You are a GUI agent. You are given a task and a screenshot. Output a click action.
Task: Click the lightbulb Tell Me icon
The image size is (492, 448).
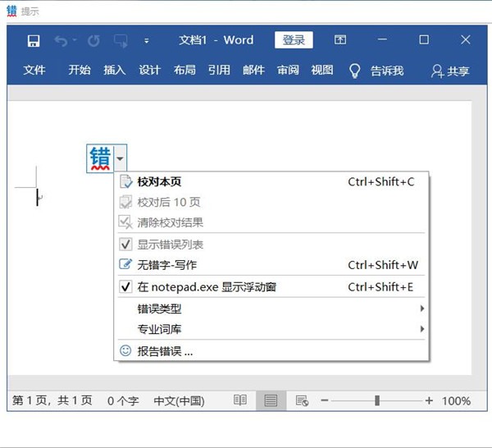point(354,71)
